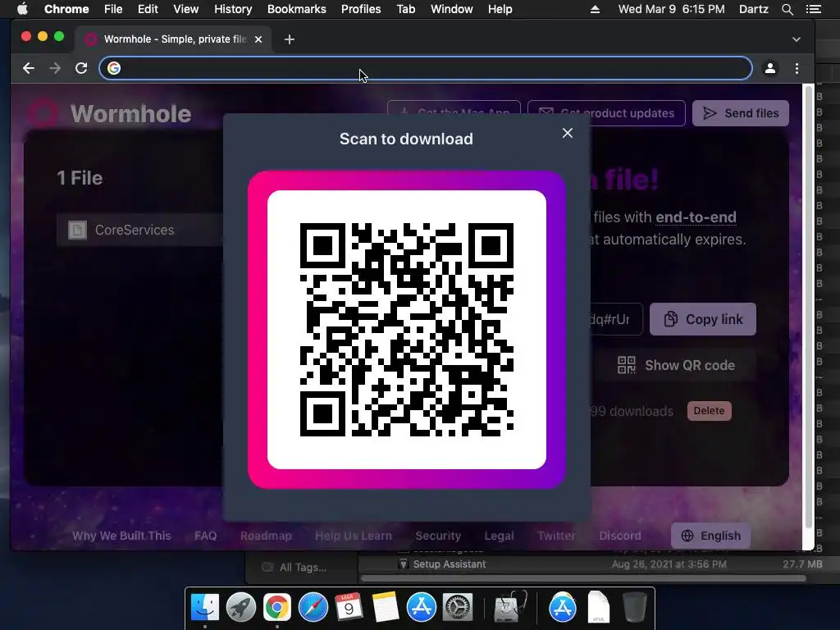
Task: Open the Apple menu
Action: pos(22,9)
